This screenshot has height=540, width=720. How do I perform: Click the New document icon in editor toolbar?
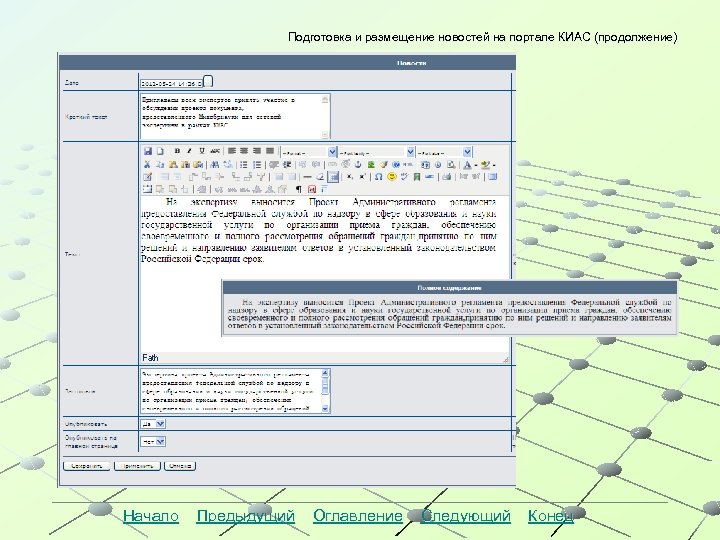click(160, 151)
